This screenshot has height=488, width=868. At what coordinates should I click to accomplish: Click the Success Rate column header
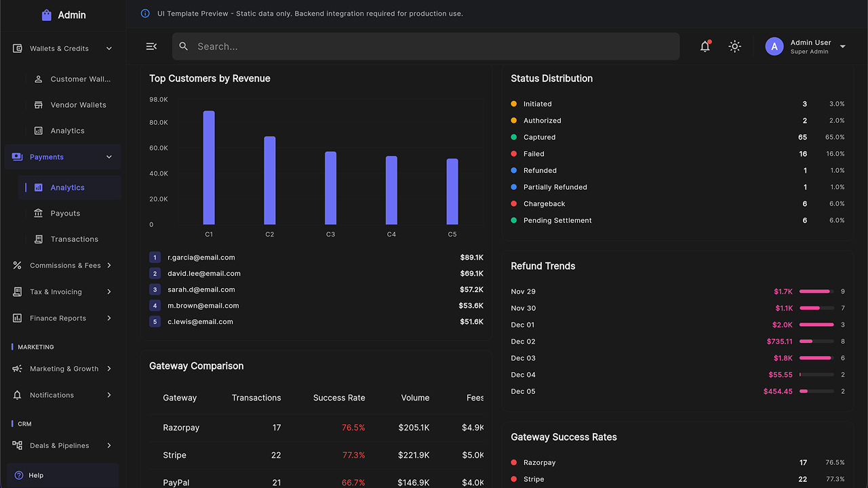pyautogui.click(x=339, y=398)
